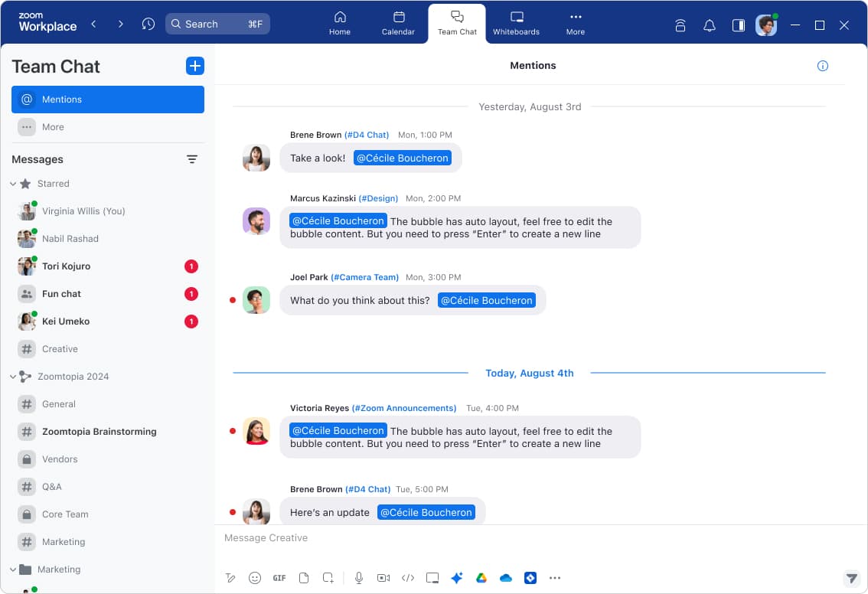This screenshot has width=868, height=594.
Task: Open Virginia Willis (You) chat
Action: click(x=108, y=211)
